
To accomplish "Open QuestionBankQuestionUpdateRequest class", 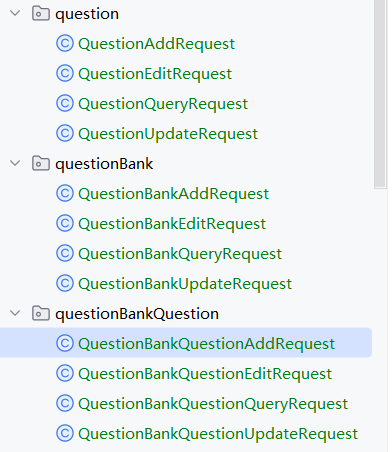I will click(x=218, y=434).
